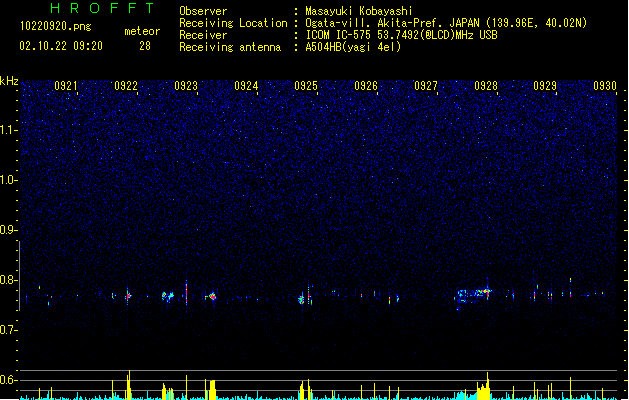Screen dimensions: 629x400
Task: Click the 0926 time marker
Action: point(366,86)
